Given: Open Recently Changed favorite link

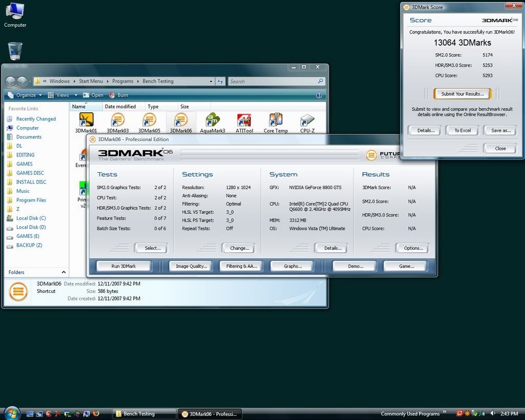Looking at the screenshot, I should (x=36, y=118).
